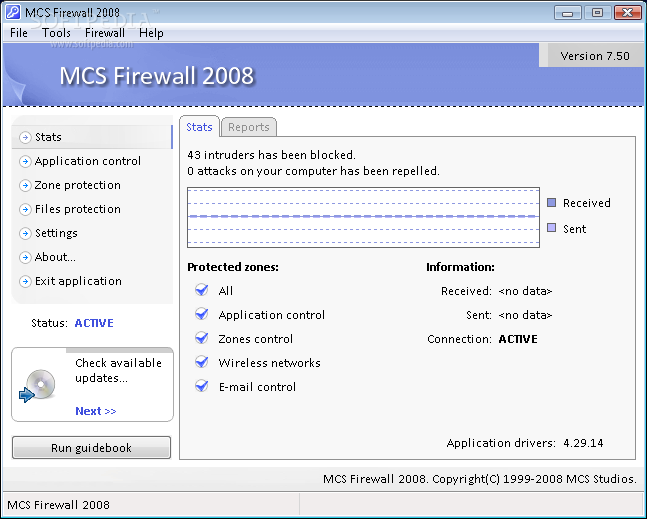Toggle the All protected zone checkmark

(x=202, y=290)
